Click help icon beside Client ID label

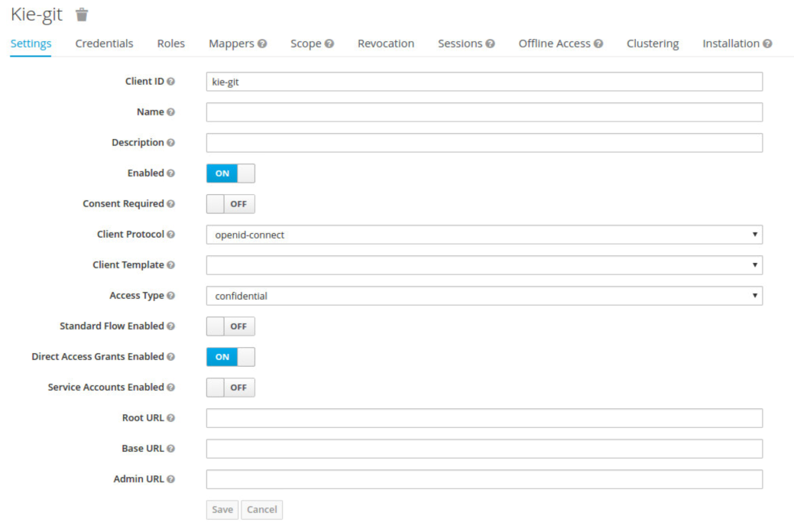pyautogui.click(x=170, y=82)
